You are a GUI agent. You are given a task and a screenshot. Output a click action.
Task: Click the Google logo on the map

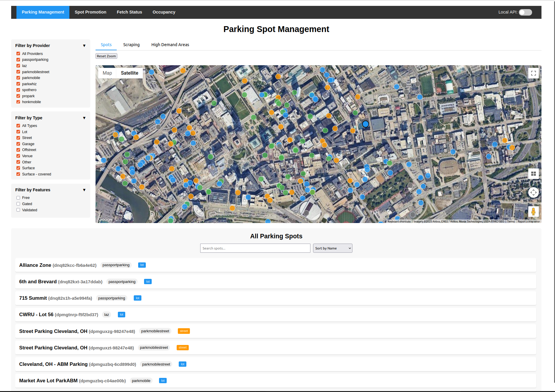click(x=105, y=219)
